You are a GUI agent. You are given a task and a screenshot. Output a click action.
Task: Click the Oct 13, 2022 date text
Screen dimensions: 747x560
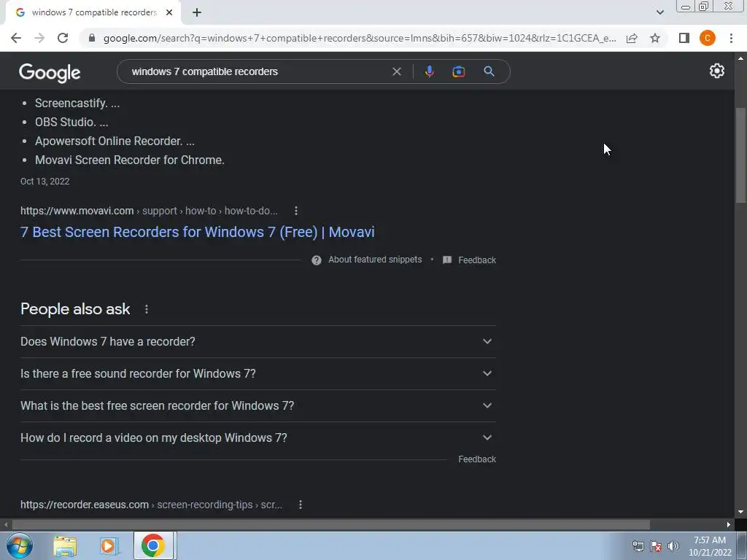pyautogui.click(x=44, y=182)
